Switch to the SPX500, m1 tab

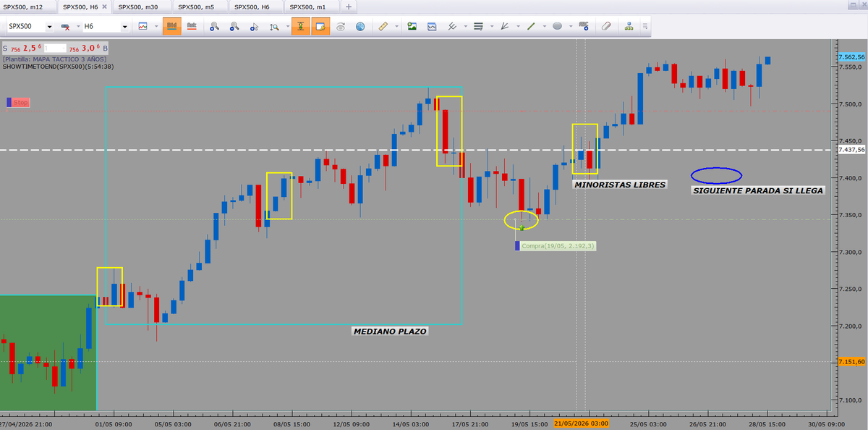click(311, 7)
